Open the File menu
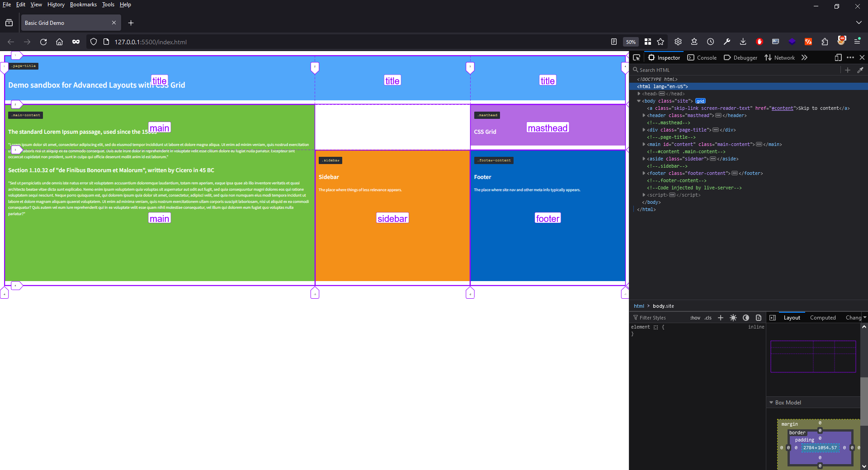 tap(7, 5)
